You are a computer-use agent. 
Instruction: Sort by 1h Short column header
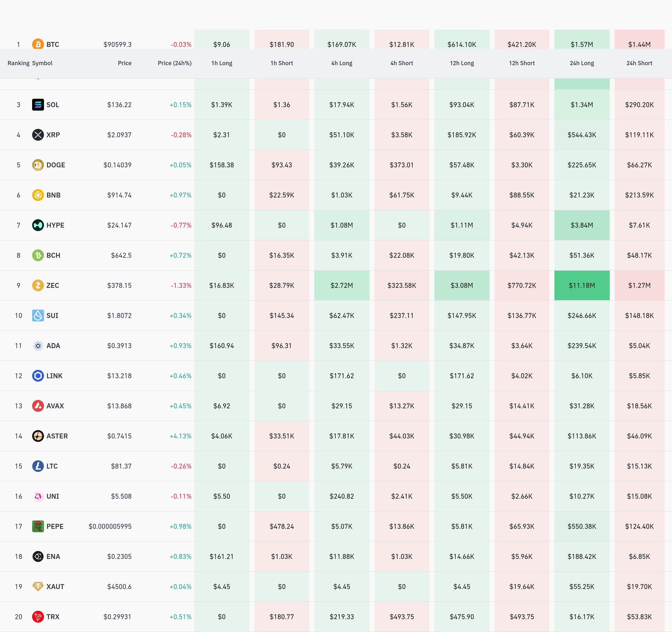coord(282,63)
